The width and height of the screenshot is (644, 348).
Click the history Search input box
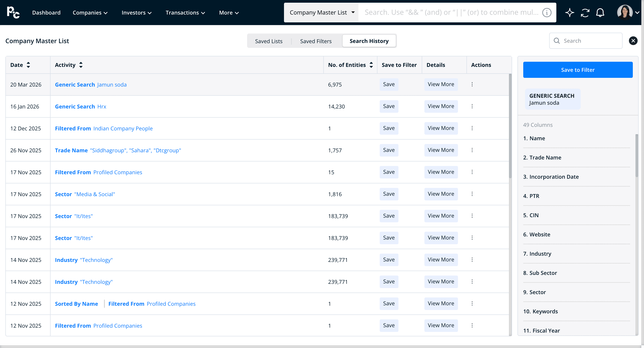coord(585,41)
